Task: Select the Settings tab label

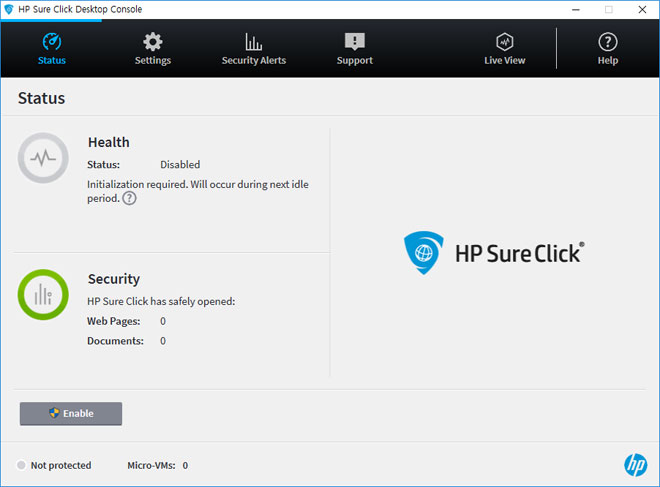Action: tap(153, 61)
